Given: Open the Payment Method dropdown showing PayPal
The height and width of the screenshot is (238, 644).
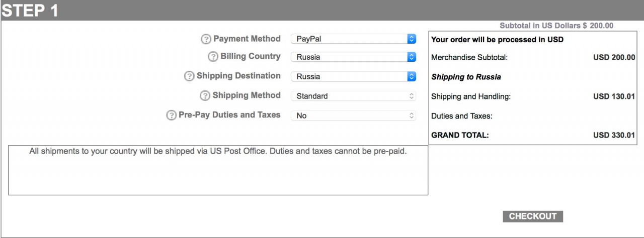Looking at the screenshot, I should click(x=354, y=39).
